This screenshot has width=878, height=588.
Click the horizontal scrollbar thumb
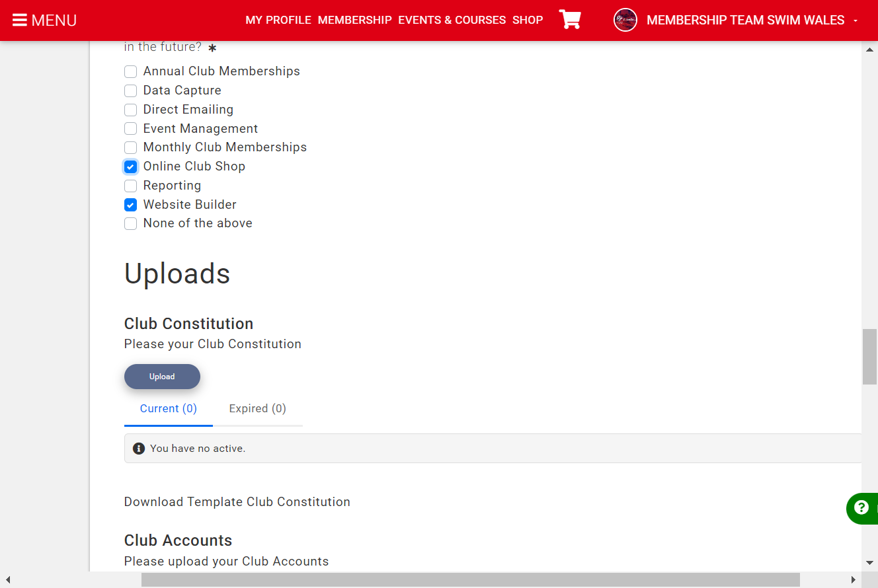(x=471, y=580)
